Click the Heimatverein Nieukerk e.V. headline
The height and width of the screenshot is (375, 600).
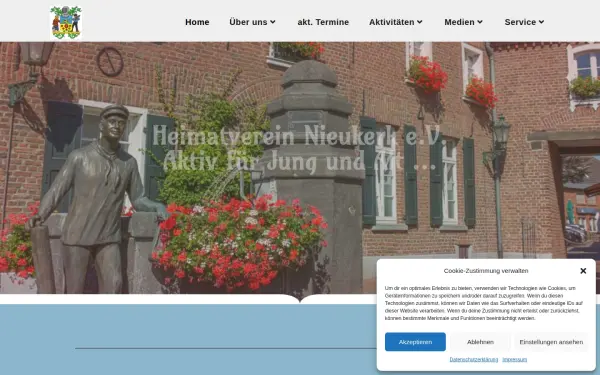(x=299, y=136)
